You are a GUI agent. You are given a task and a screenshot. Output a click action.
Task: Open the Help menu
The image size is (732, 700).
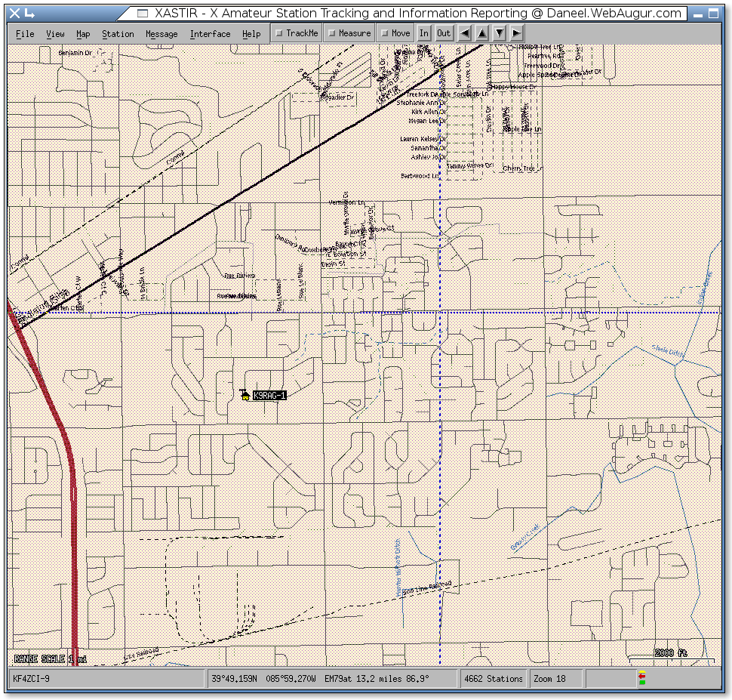[x=251, y=34]
